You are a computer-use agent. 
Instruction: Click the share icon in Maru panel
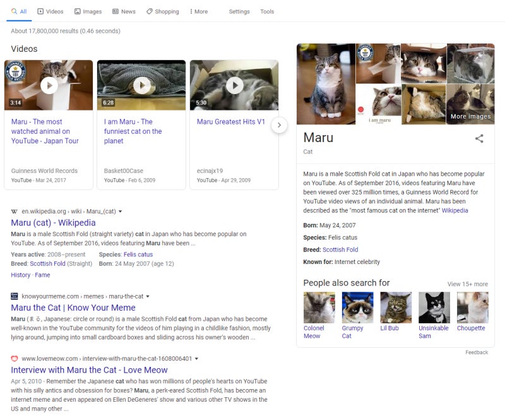(479, 138)
